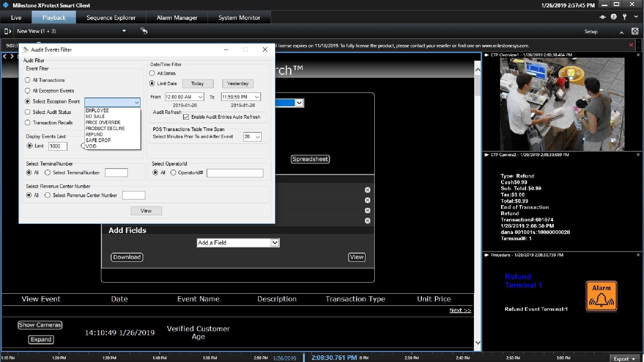Screen dimensions: 644x362
Task: Select the OperatorId# radio button
Action: pos(173,173)
